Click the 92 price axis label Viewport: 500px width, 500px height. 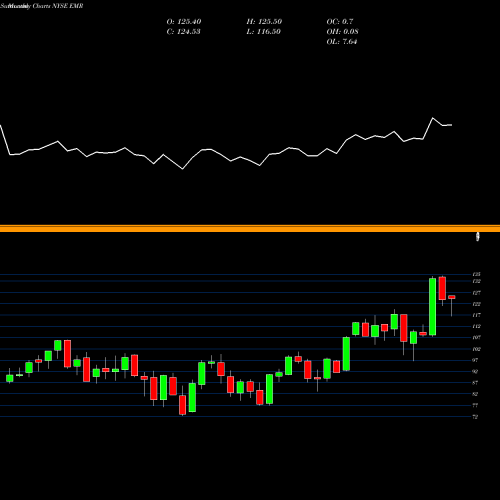pyautogui.click(x=475, y=371)
